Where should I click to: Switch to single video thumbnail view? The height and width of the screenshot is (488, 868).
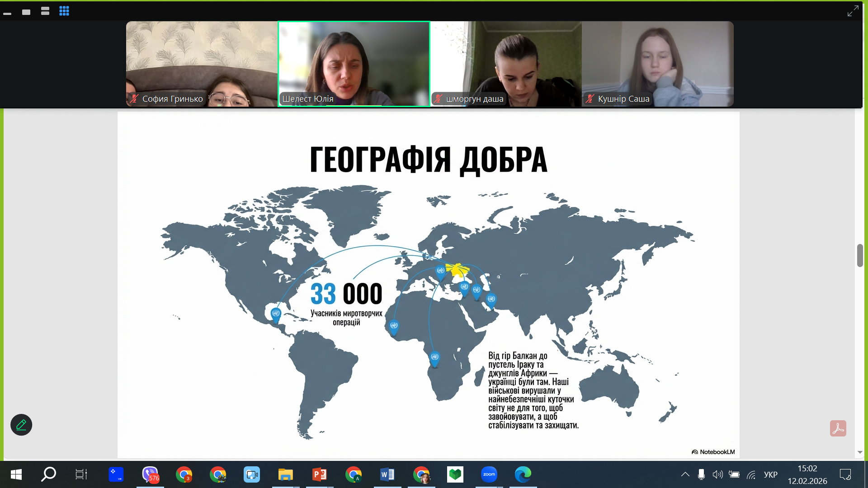pyautogui.click(x=26, y=12)
